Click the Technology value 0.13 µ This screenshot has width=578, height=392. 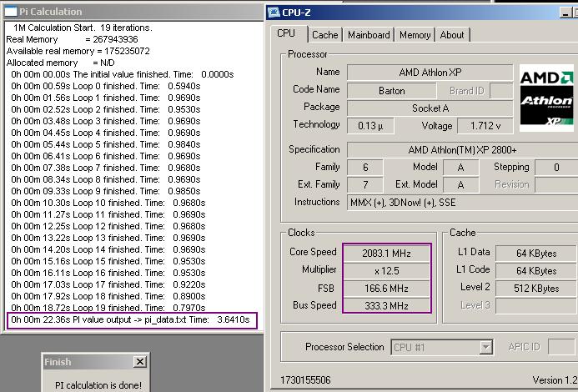[370, 126]
